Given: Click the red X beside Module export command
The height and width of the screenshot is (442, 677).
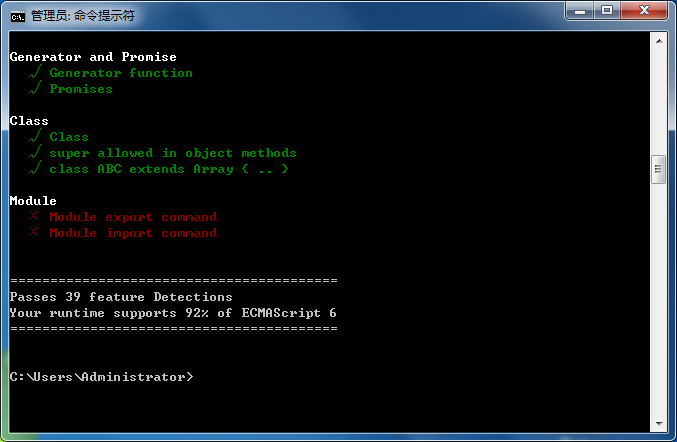Looking at the screenshot, I should pos(34,217).
